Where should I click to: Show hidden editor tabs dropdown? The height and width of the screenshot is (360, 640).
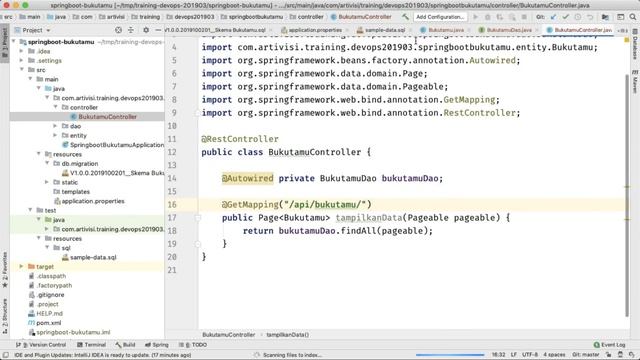(x=622, y=30)
